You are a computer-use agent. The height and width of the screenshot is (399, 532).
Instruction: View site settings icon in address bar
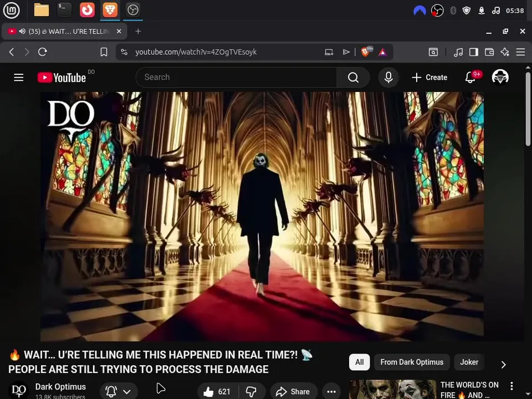124,52
